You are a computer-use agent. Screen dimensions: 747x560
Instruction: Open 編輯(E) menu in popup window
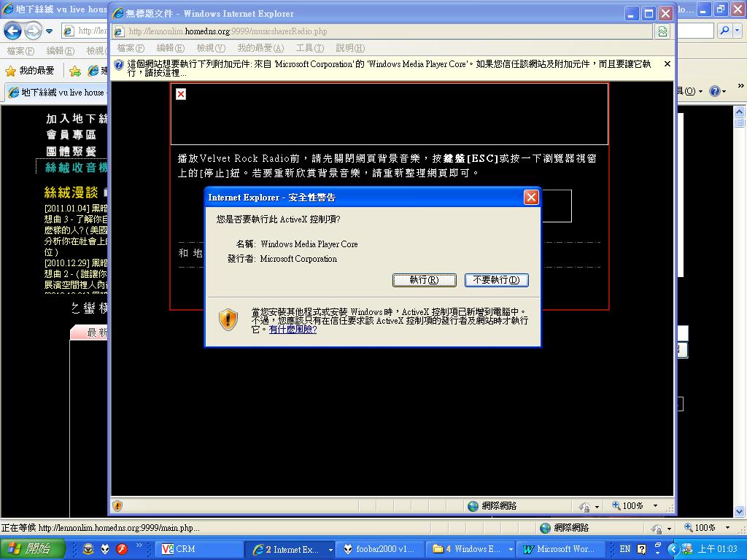tap(170, 48)
